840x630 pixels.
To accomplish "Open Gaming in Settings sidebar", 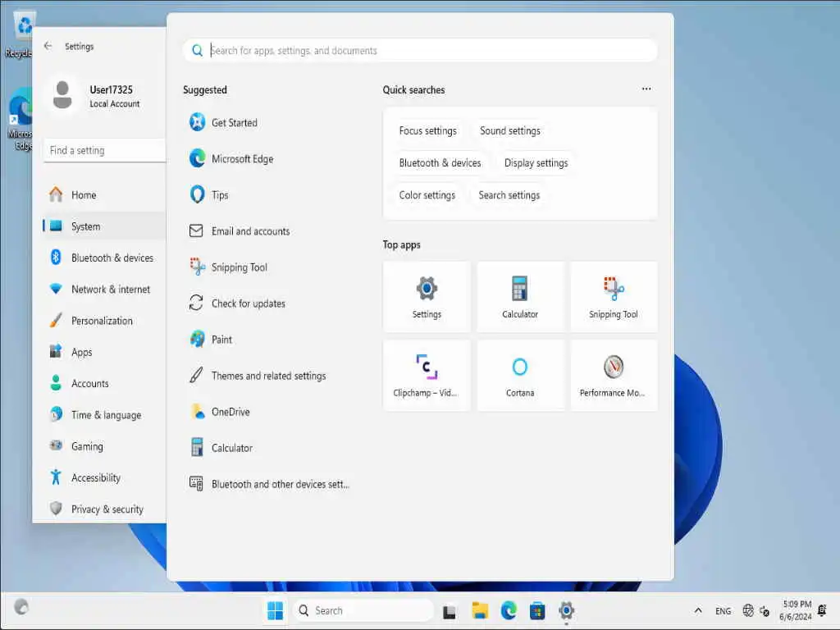I will click(103, 446).
